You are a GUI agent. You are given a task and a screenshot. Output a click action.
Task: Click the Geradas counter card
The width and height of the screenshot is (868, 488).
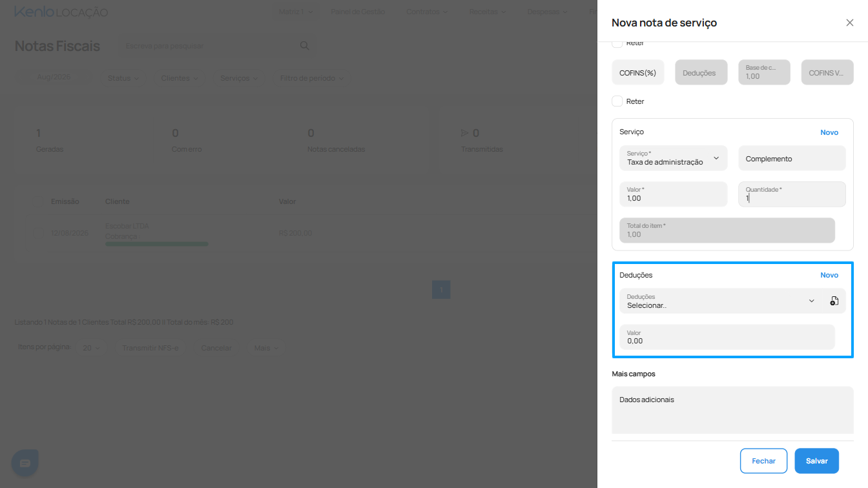[50, 140]
